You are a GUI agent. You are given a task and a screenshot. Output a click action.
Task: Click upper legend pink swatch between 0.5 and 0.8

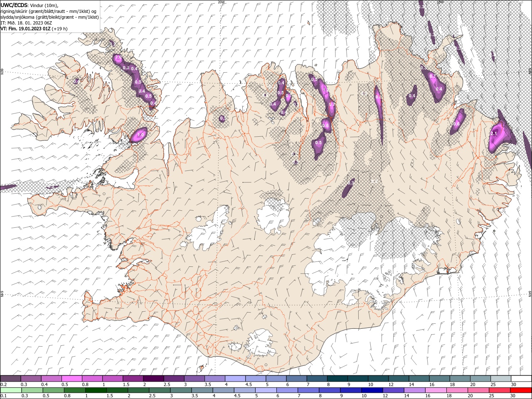pos(71,378)
